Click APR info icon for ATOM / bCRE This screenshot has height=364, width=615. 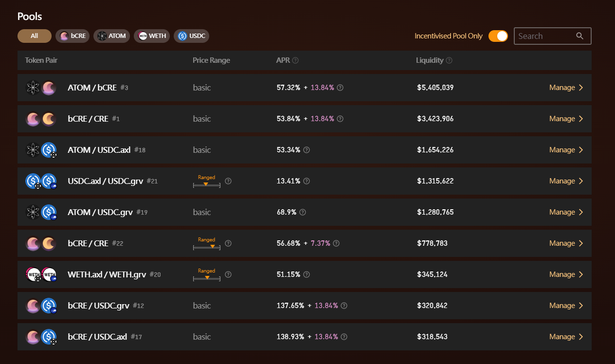[340, 88]
